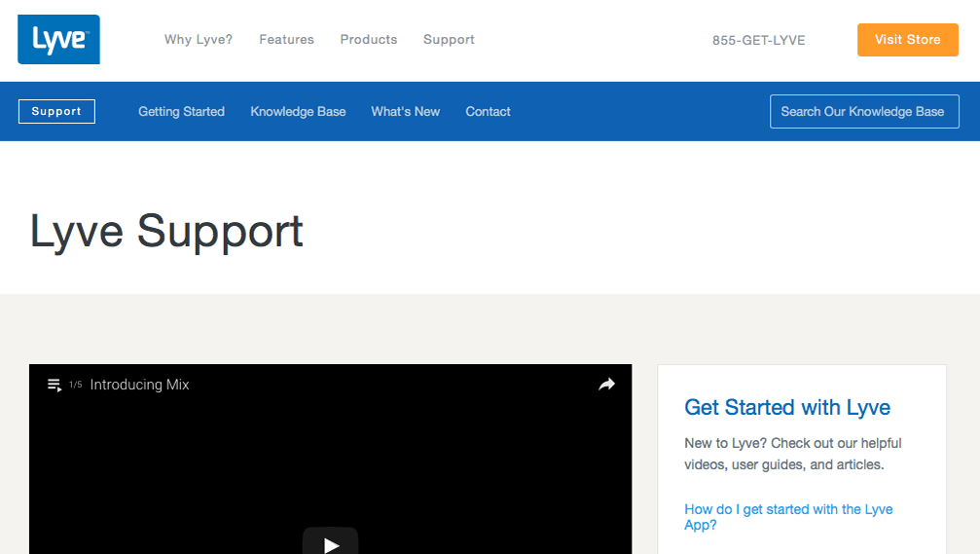Go to the Getting Started tab
The height and width of the screenshot is (554, 980).
[x=181, y=111]
